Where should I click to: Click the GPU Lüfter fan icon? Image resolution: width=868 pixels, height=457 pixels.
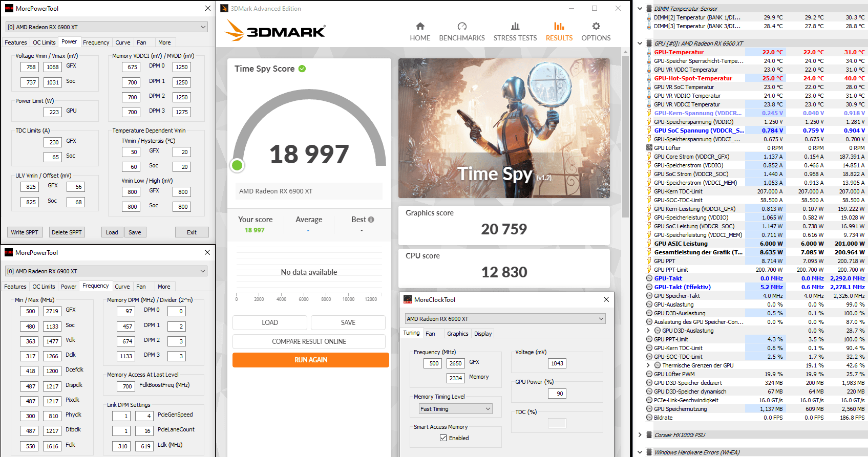pos(649,148)
